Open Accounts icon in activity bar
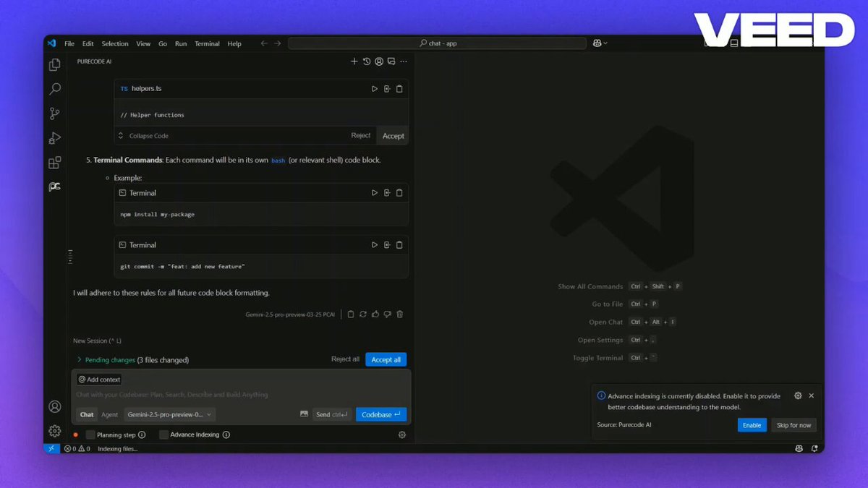Screen dimensions: 868x488 (x=55, y=407)
